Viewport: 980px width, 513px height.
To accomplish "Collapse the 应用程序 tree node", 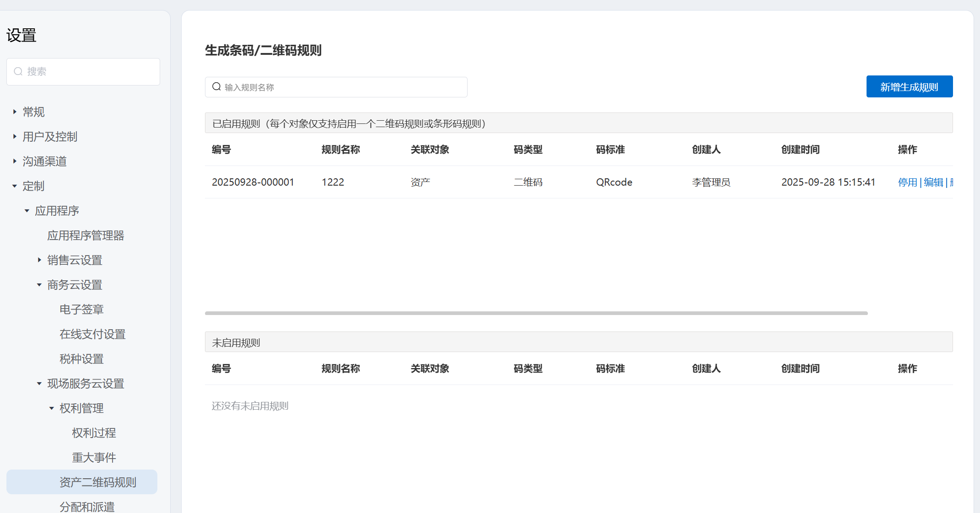I will click(x=27, y=211).
